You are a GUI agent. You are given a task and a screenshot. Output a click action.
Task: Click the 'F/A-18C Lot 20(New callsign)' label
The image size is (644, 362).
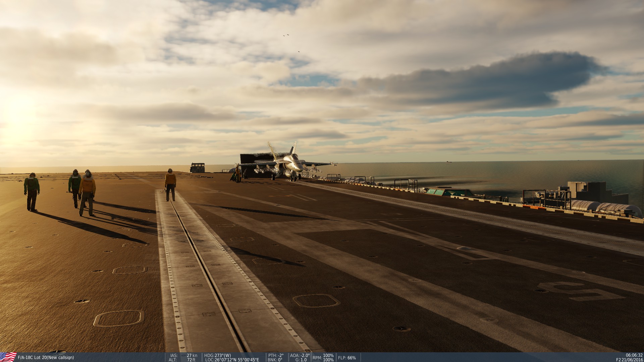point(46,358)
